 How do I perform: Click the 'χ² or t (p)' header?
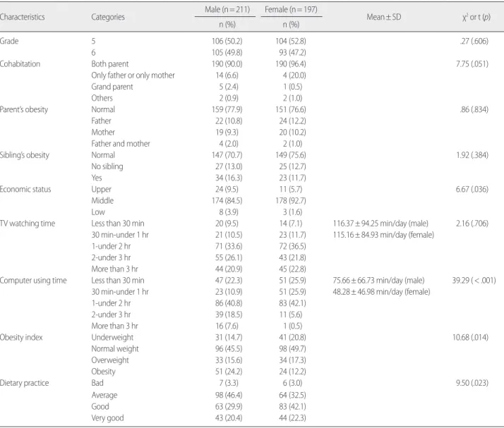[476, 17]
